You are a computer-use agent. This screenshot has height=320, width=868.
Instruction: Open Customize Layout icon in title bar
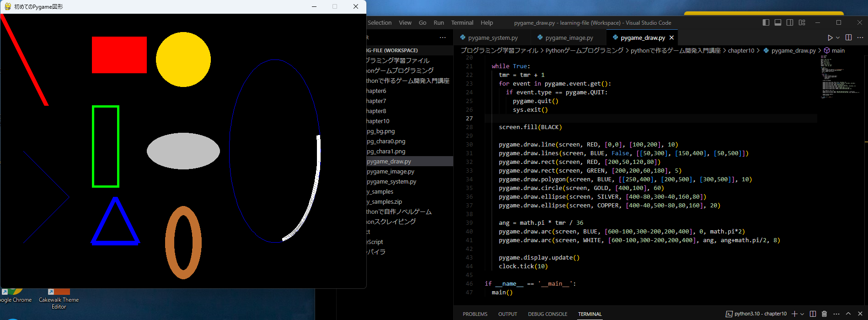[802, 22]
